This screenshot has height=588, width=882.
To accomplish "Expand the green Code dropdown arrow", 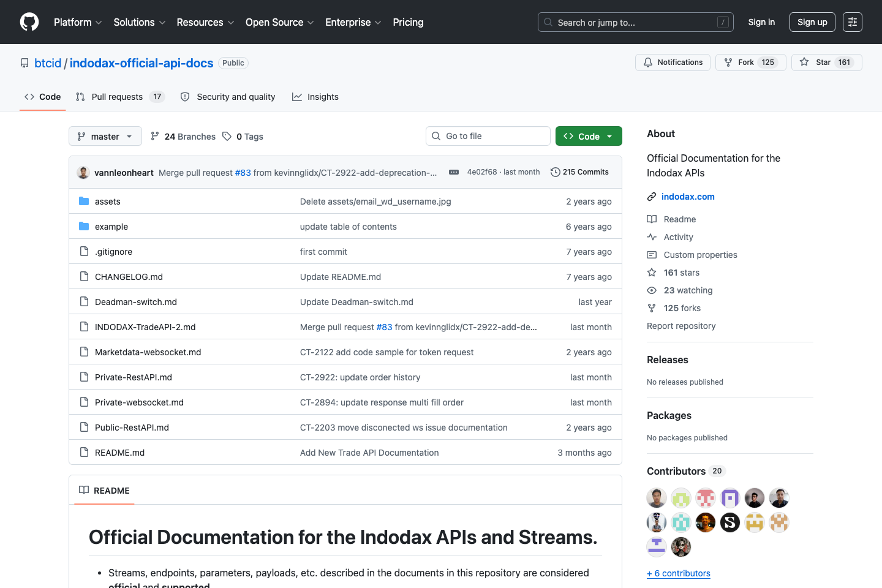I will tap(609, 136).
